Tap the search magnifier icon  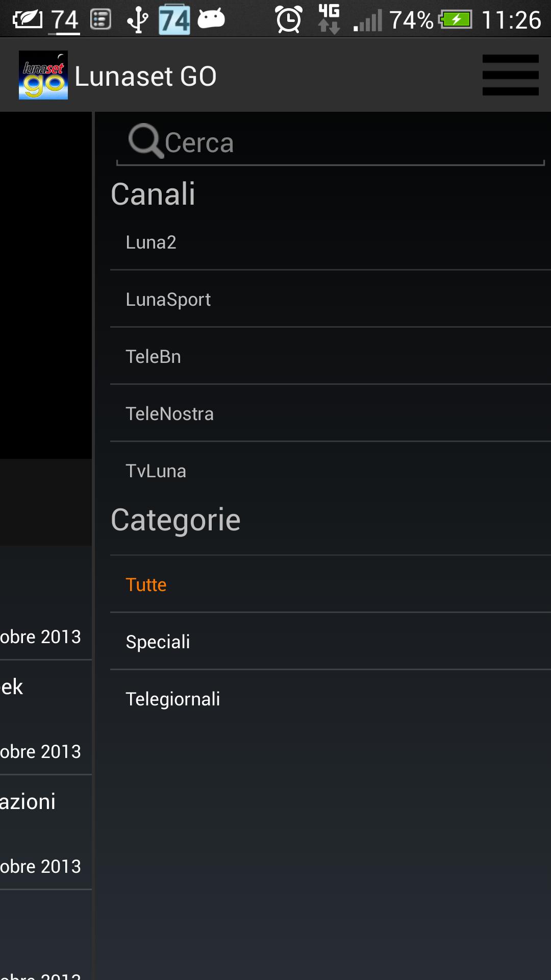(x=145, y=140)
